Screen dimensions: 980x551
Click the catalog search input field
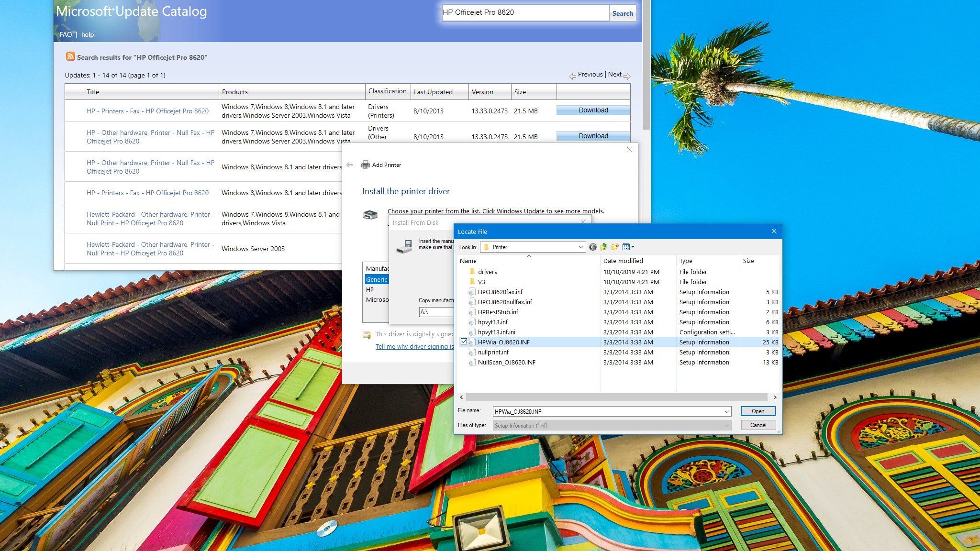[524, 13]
